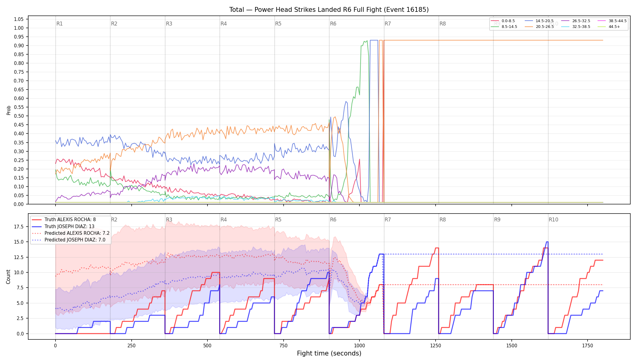Select the 14.5-20.5 legend entry
The height and width of the screenshot is (364, 637).
point(539,21)
